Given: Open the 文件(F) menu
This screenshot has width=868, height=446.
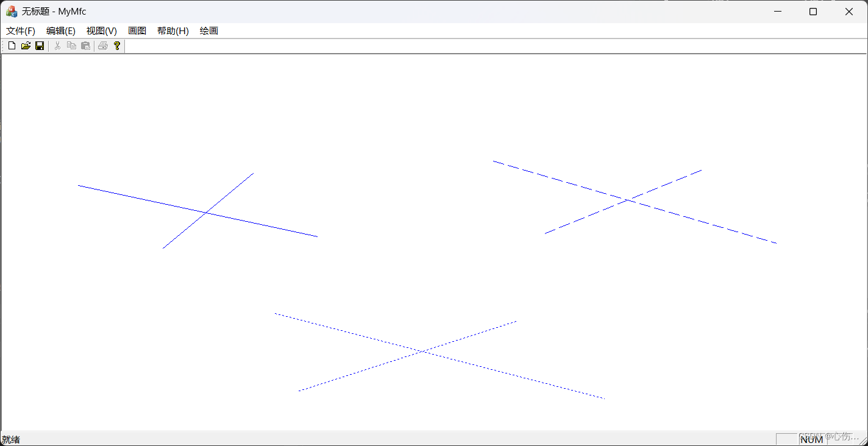Looking at the screenshot, I should (x=21, y=31).
